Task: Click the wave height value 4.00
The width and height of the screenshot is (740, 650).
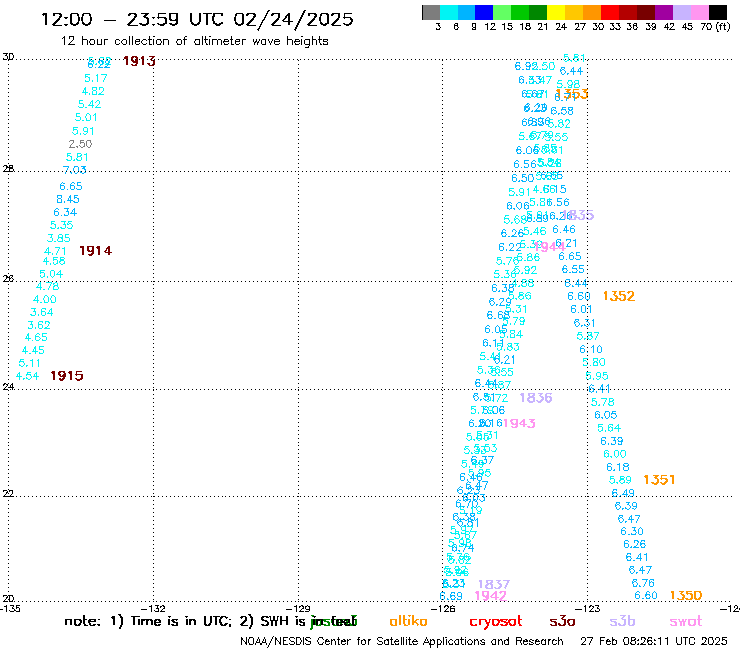Action: click(x=45, y=299)
